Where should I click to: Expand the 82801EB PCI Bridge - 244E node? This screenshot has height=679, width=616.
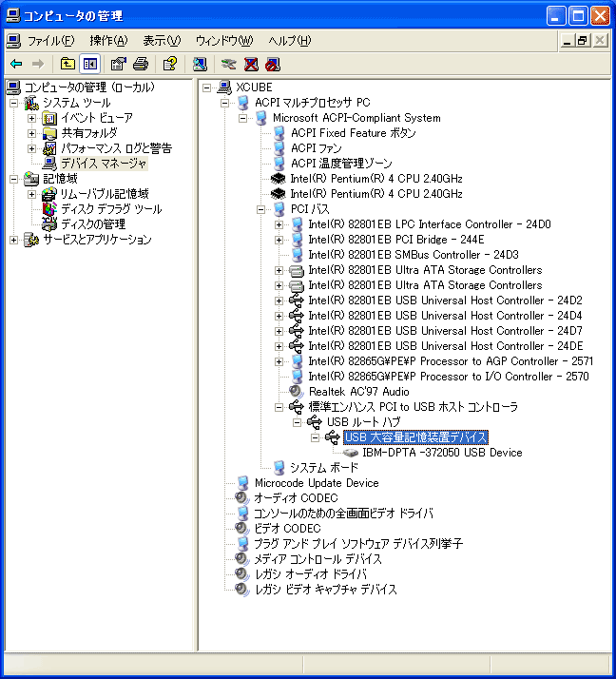tap(279, 240)
